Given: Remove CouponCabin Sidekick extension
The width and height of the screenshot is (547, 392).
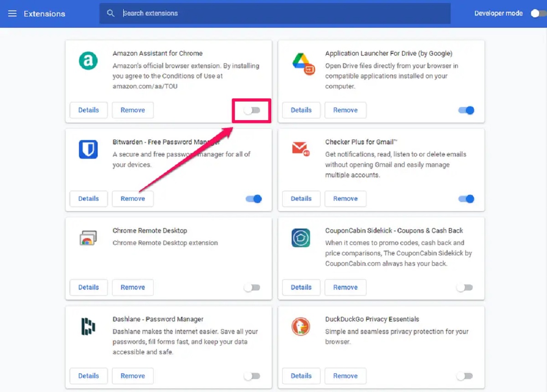Looking at the screenshot, I should tap(346, 288).
